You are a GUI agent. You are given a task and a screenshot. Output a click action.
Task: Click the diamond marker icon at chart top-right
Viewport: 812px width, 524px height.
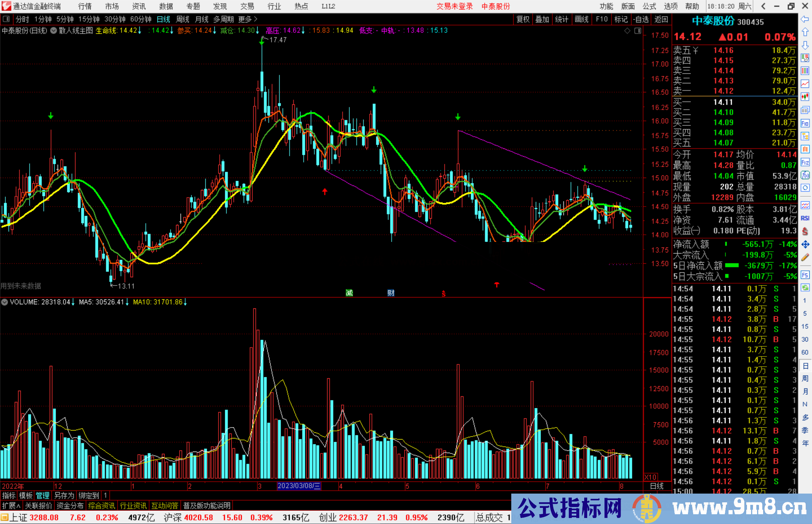click(x=627, y=31)
